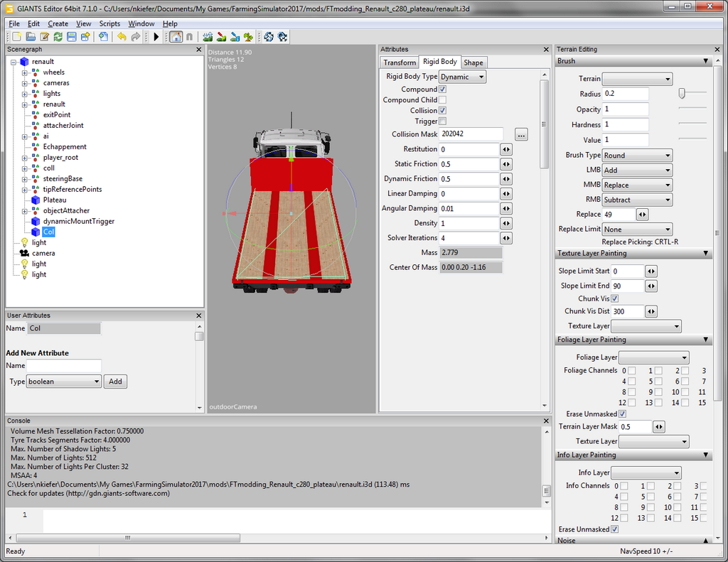Toggle the Compound checkbox
This screenshot has height=562, width=728.
[x=442, y=89]
